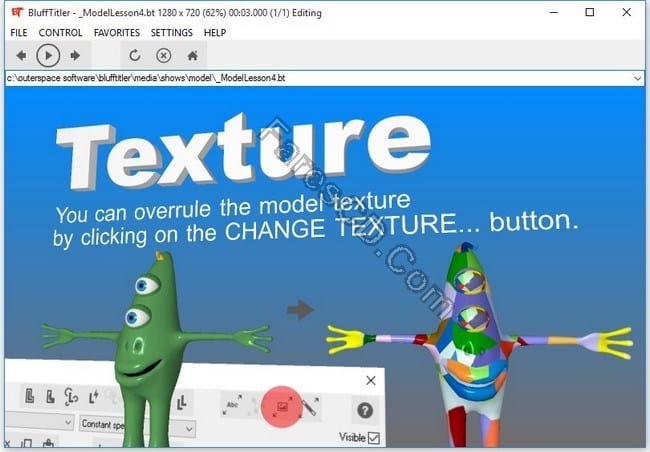Image resolution: width=650 pixels, height=452 pixels.
Task: Open the FILE menu
Action: (19, 33)
